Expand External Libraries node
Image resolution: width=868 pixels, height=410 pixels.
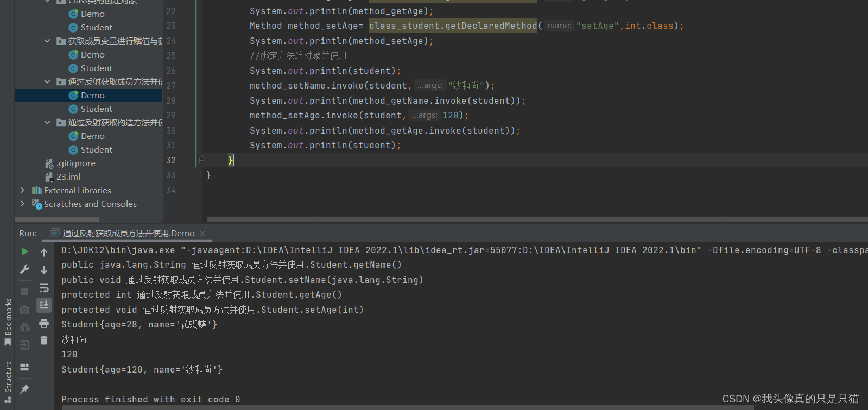click(22, 190)
